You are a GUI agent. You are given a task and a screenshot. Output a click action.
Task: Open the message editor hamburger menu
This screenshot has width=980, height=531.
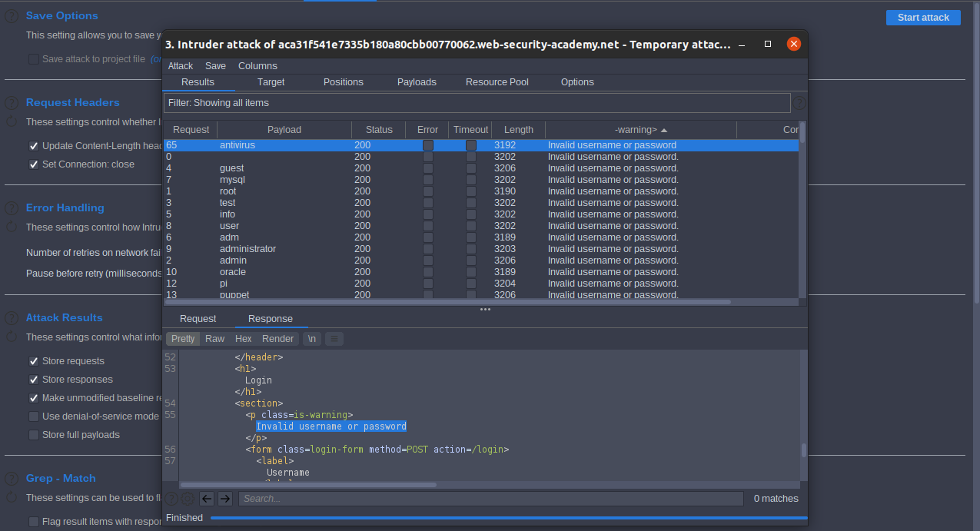334,339
